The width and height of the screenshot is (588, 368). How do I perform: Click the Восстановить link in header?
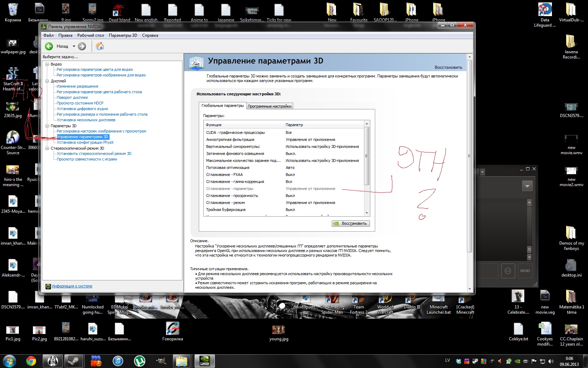pos(448,67)
